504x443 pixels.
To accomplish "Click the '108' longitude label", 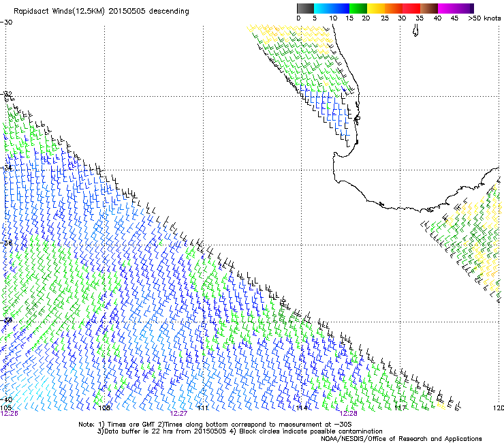I will (104, 408).
